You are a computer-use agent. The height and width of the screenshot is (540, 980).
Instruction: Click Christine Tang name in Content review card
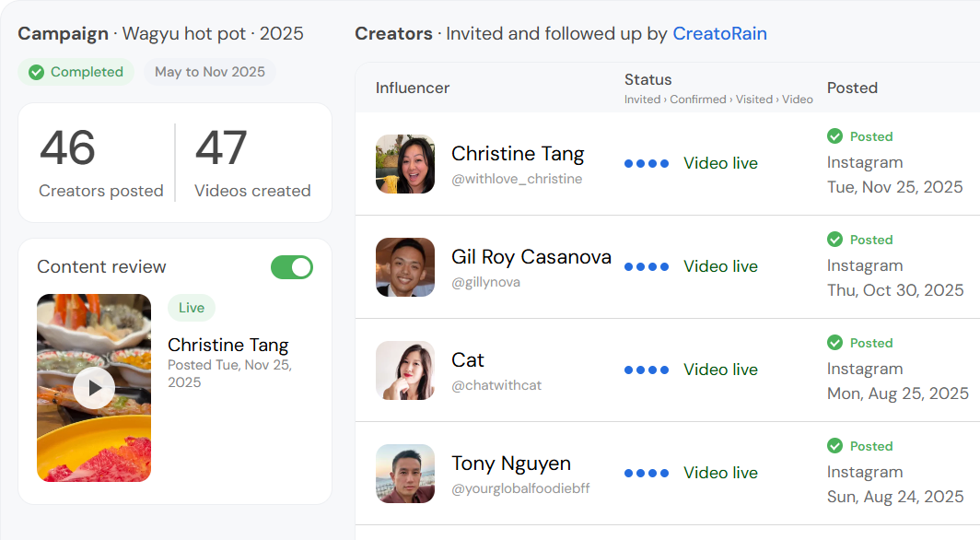pos(228,345)
